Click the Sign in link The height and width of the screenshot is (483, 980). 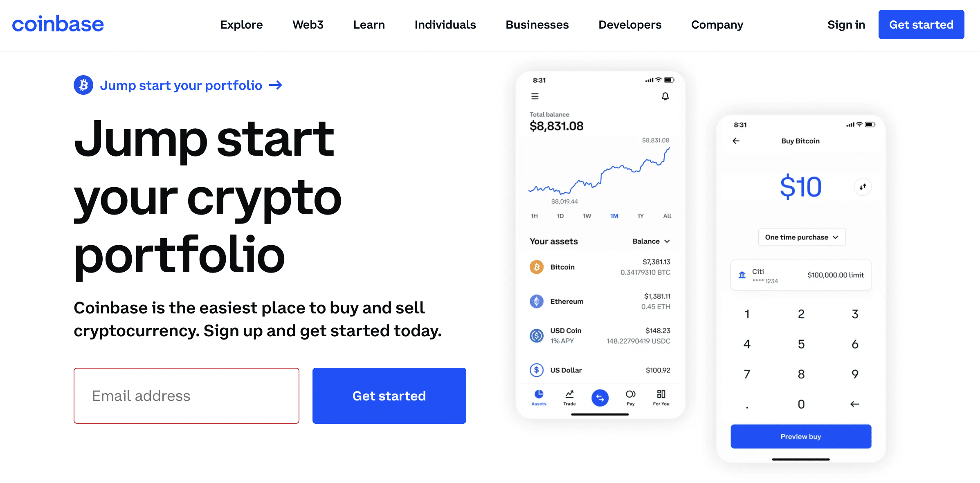(845, 25)
